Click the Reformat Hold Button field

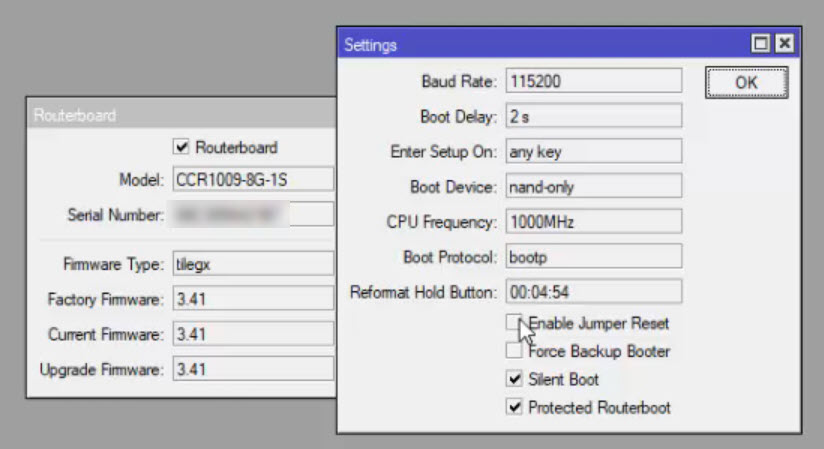click(x=594, y=292)
